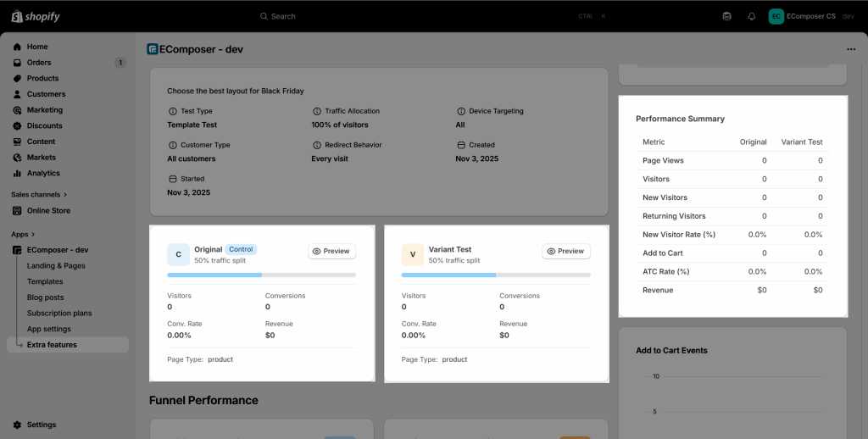Viewport: 868px width, 439px height.
Task: Preview the Variant Test page
Action: click(565, 252)
